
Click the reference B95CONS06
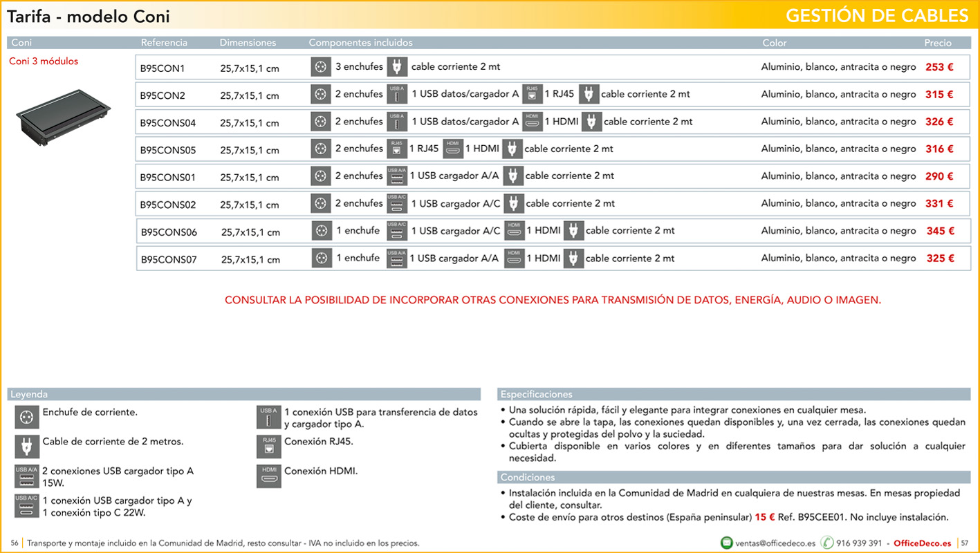[x=169, y=232]
